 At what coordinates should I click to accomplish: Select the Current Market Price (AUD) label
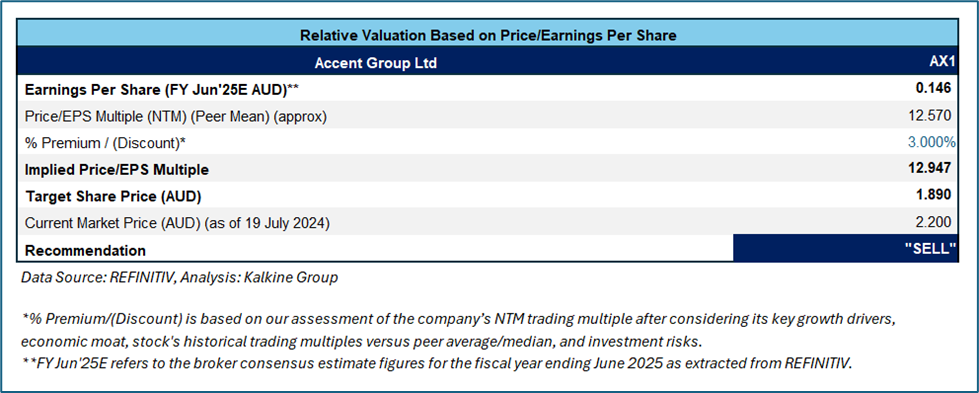[x=177, y=223]
